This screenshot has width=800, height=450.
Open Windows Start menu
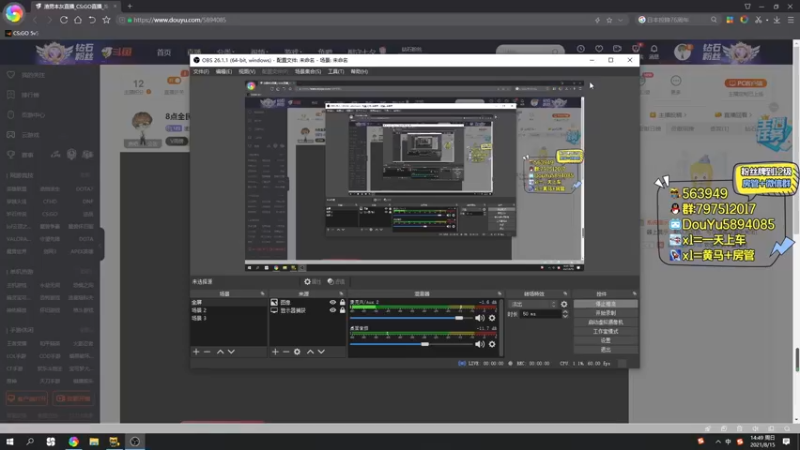click(10, 441)
